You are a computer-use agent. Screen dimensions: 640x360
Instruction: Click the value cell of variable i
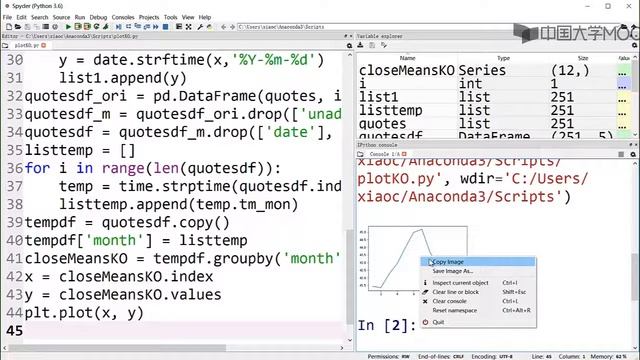pyautogui.click(x=624, y=84)
